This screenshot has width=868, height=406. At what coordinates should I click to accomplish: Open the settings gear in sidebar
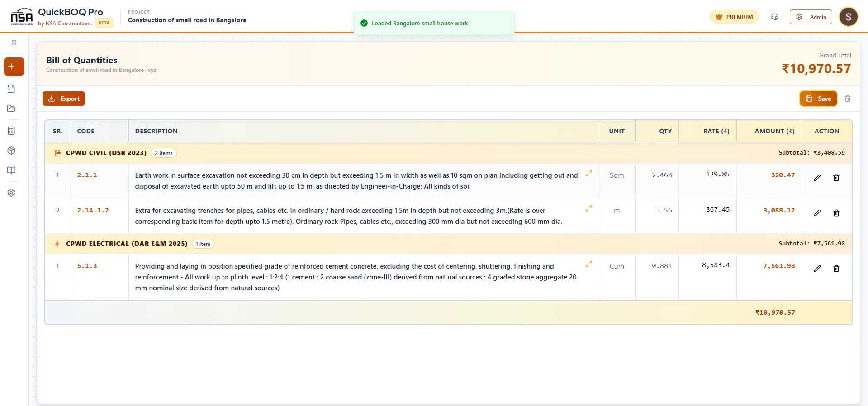[12, 193]
